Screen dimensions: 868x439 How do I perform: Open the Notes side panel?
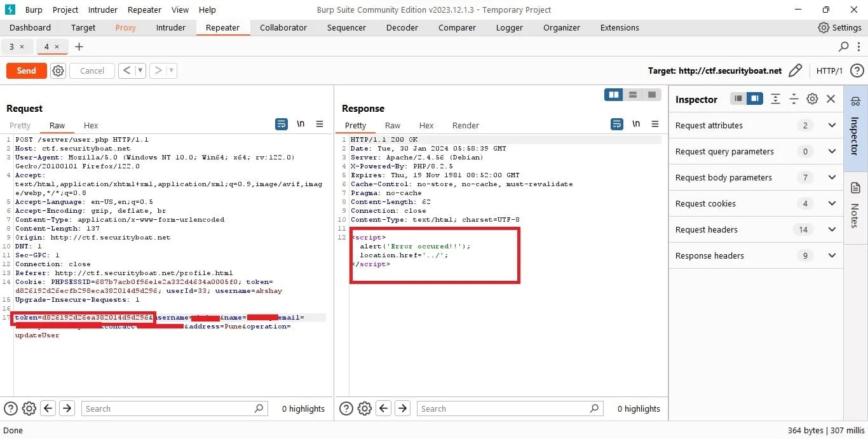tap(855, 205)
